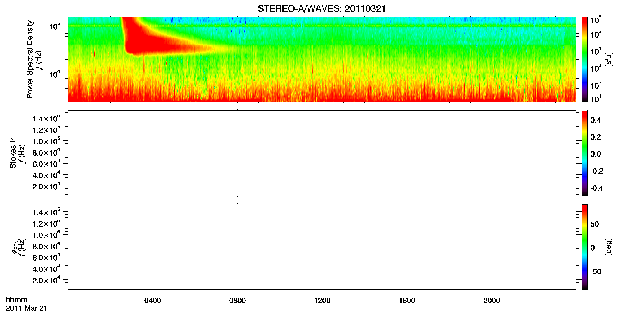Click the STEREO-A/WAVES: 20110321 plot title

pos(322,9)
